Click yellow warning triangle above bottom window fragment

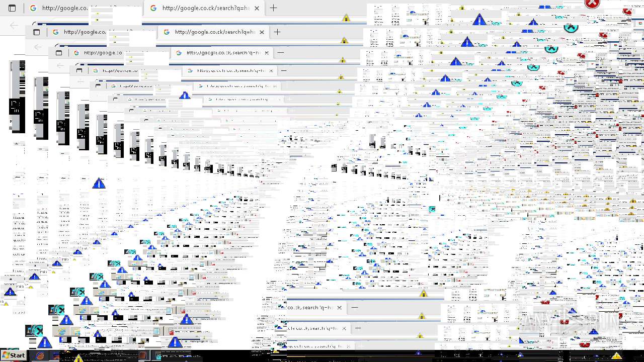[x=423, y=294]
